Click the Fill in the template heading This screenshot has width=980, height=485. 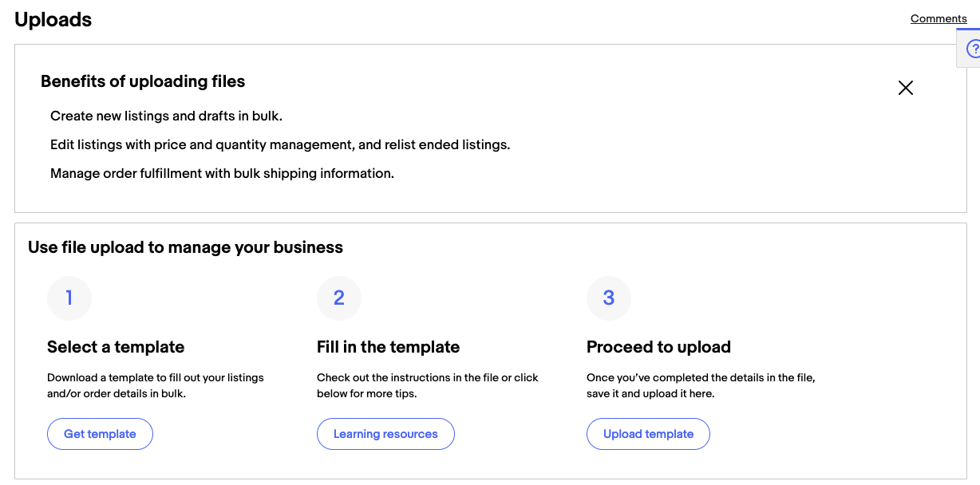[388, 347]
